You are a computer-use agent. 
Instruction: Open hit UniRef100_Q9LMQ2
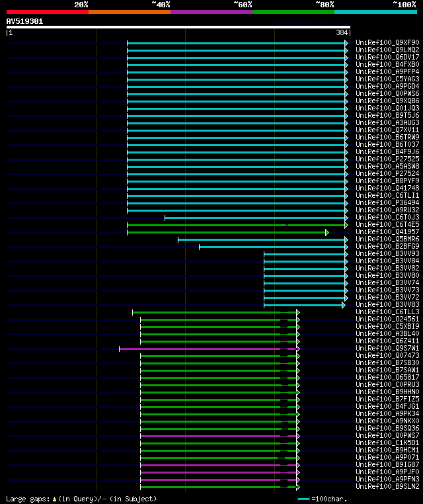coord(387,50)
